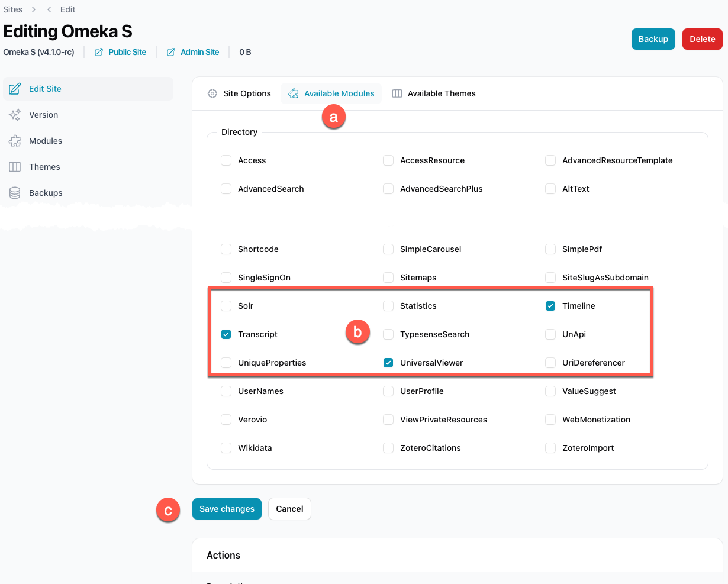
Task: Tick the UriDereferencer checkbox
Action: 550,363
